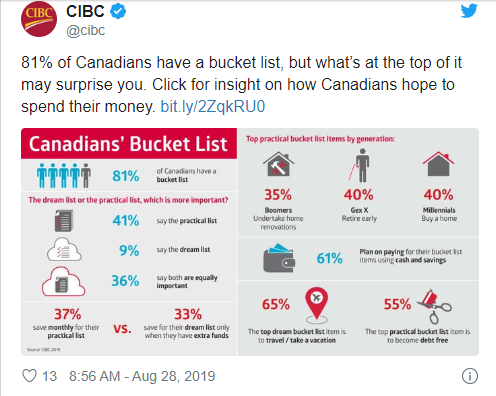This screenshot has height=396, width=496.
Task: Click the practical list document icon
Action: tap(64, 220)
